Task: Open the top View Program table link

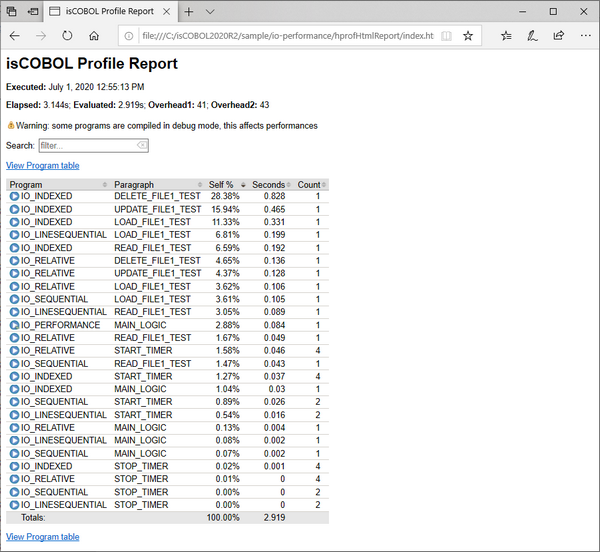Action: 43,166
